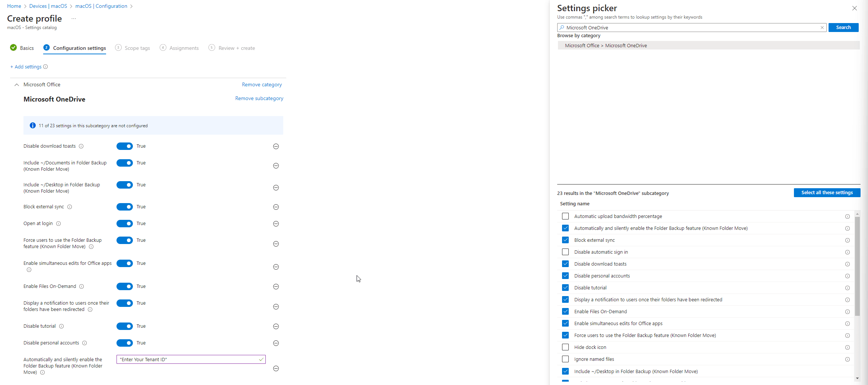Show info icon next to Add settings
Image resolution: width=868 pixels, height=385 pixels.
[x=45, y=67]
